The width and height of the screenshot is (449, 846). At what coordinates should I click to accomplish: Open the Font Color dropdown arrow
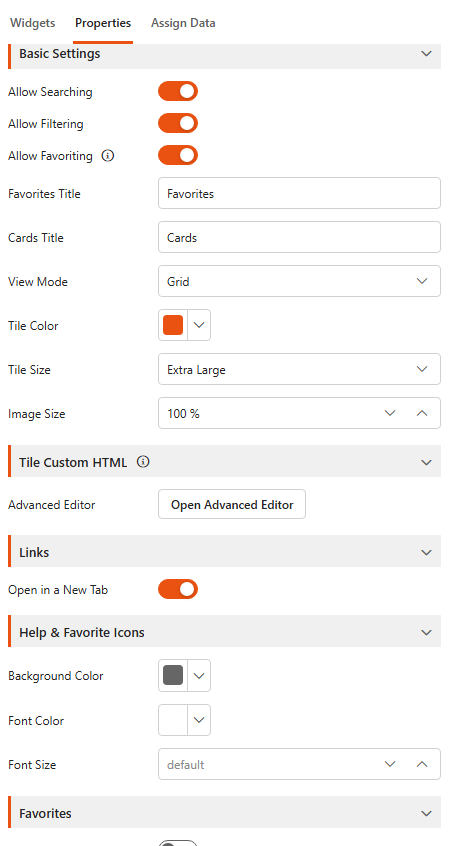tap(199, 720)
